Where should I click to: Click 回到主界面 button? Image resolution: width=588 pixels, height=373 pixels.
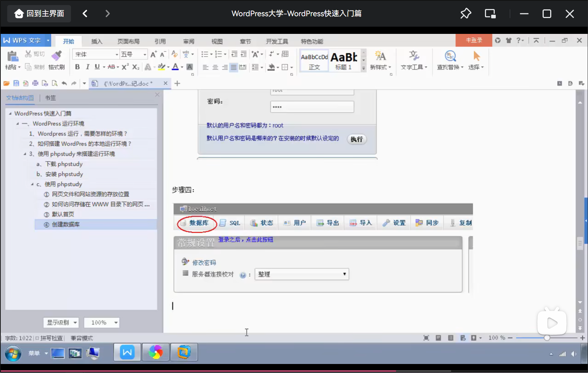coord(39,14)
